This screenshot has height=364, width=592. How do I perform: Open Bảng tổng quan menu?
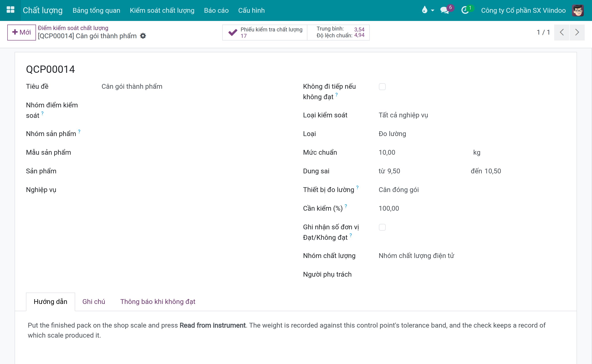pos(96,10)
